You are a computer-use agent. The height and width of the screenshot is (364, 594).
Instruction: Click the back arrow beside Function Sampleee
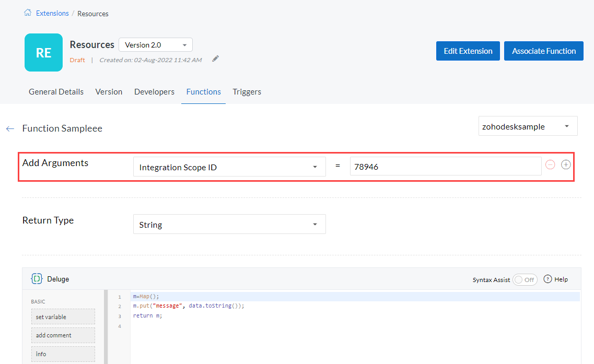point(10,128)
